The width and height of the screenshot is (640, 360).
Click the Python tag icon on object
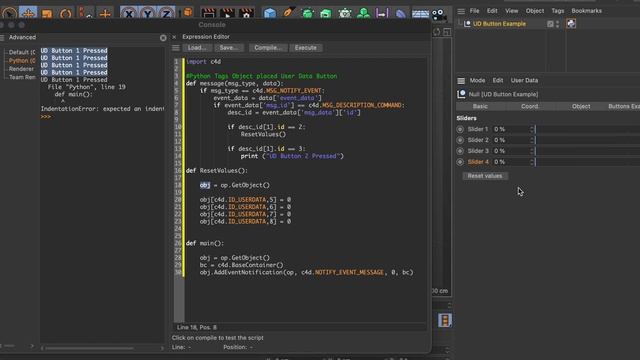571,24
